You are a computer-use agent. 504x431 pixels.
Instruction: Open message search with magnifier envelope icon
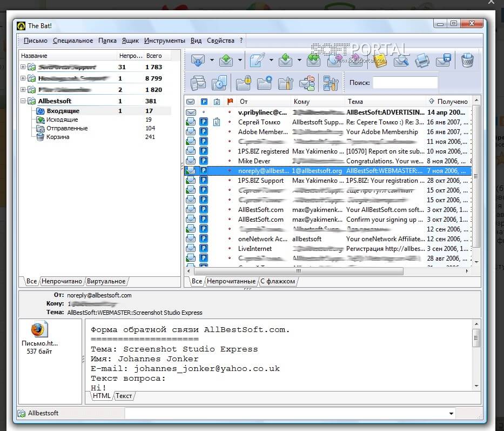click(401, 61)
